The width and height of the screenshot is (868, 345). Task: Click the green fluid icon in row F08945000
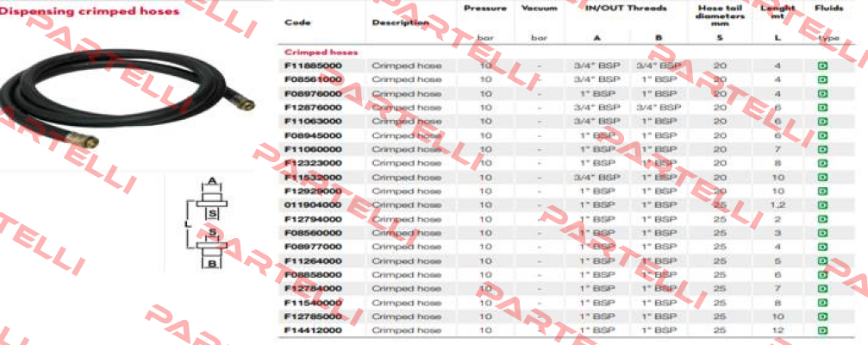(822, 135)
